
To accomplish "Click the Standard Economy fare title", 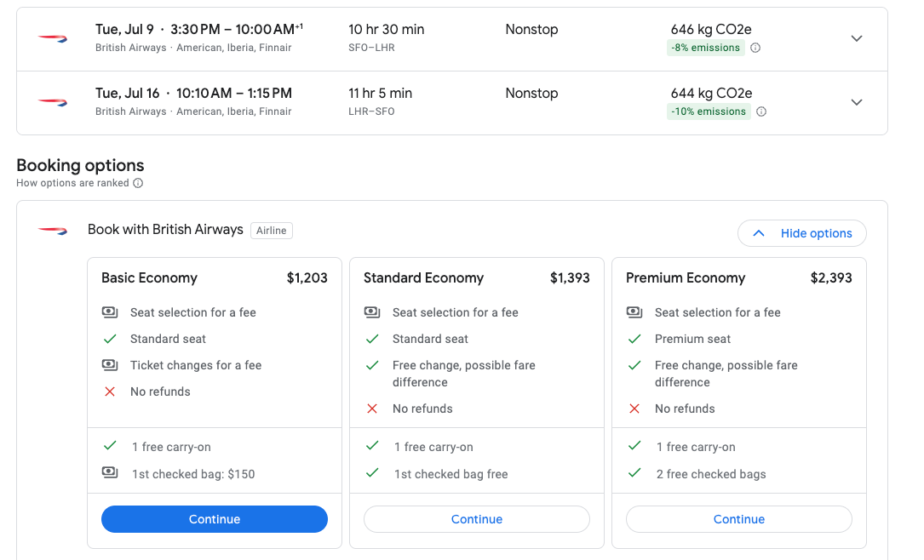I will 423,277.
